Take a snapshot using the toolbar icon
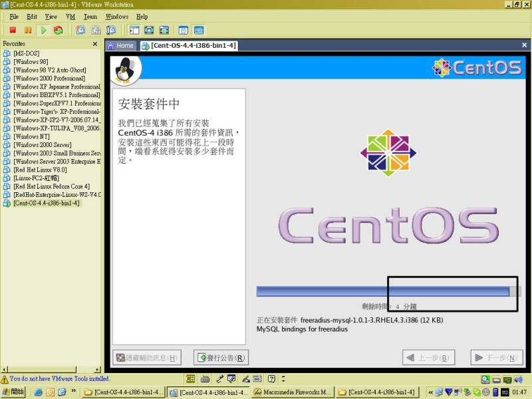The width and height of the screenshot is (532, 399). [80, 30]
